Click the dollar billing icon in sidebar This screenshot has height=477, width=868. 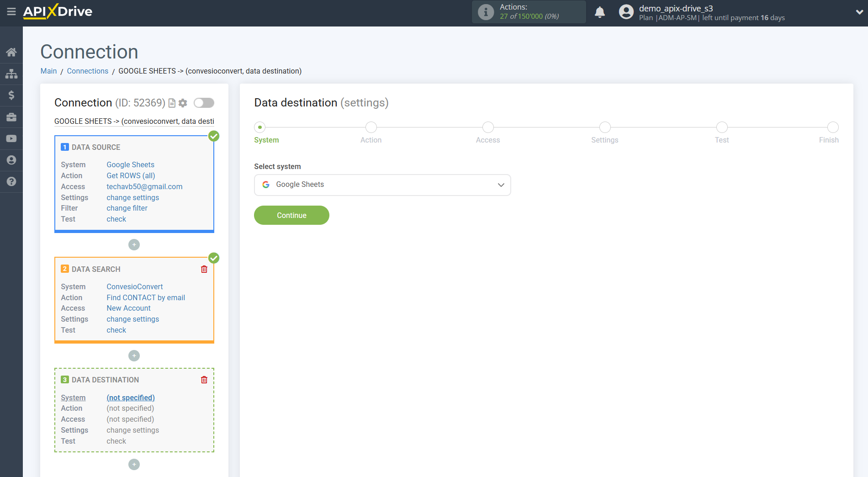(11, 95)
